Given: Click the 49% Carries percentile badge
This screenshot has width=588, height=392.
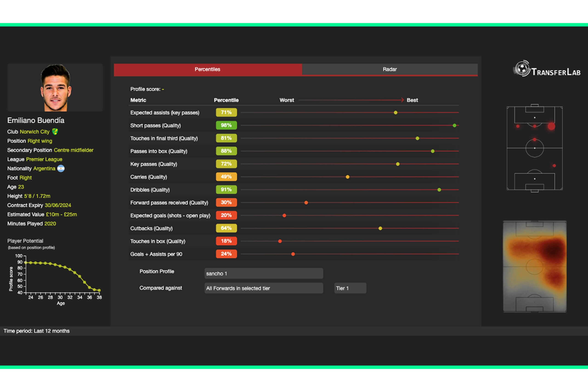Looking at the screenshot, I should coord(226,177).
